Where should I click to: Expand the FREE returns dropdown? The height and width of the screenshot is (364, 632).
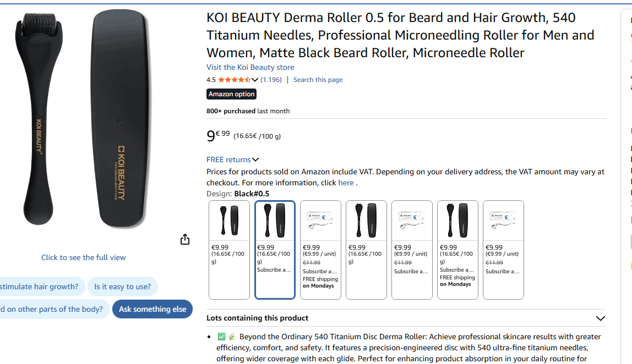coord(255,160)
